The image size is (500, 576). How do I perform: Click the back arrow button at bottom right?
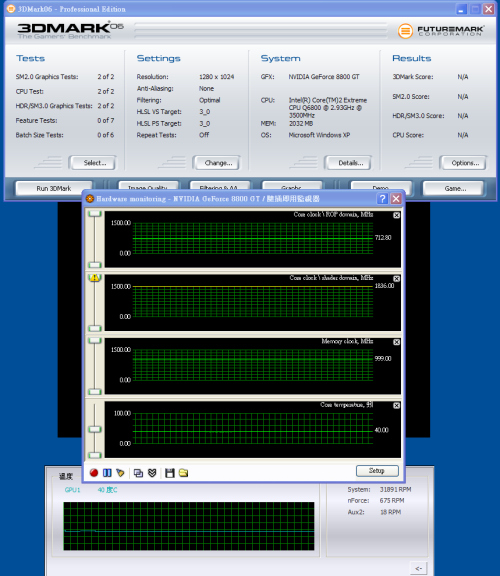[418, 568]
